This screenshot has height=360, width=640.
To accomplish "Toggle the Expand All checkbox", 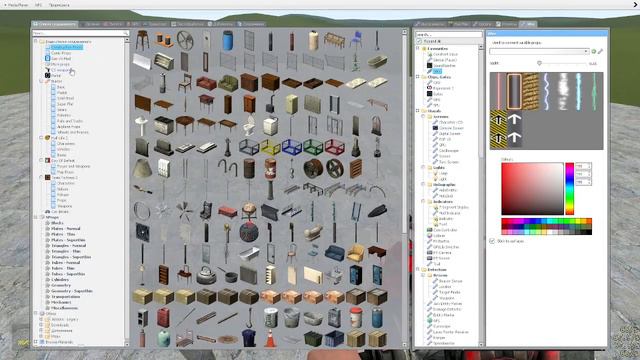I will pos(419,41).
